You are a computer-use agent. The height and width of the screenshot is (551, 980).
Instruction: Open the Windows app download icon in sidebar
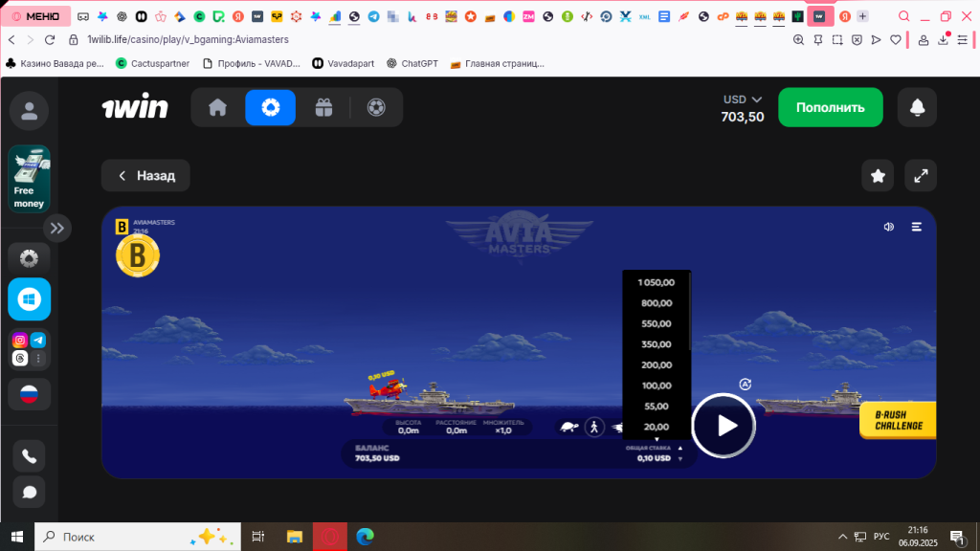(x=29, y=299)
